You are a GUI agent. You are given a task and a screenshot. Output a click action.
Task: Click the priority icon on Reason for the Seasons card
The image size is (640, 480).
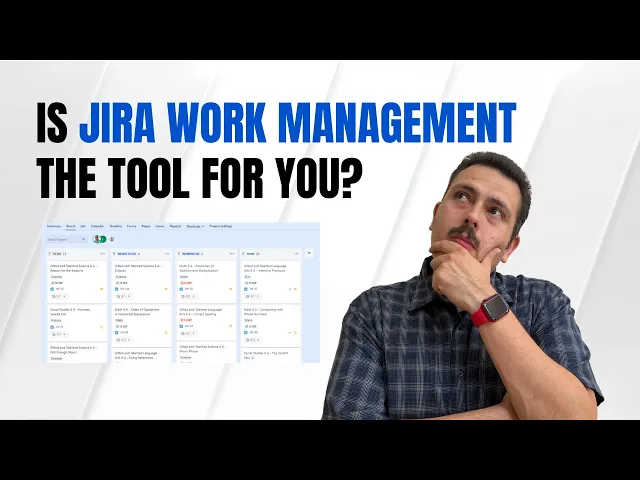tap(102, 289)
